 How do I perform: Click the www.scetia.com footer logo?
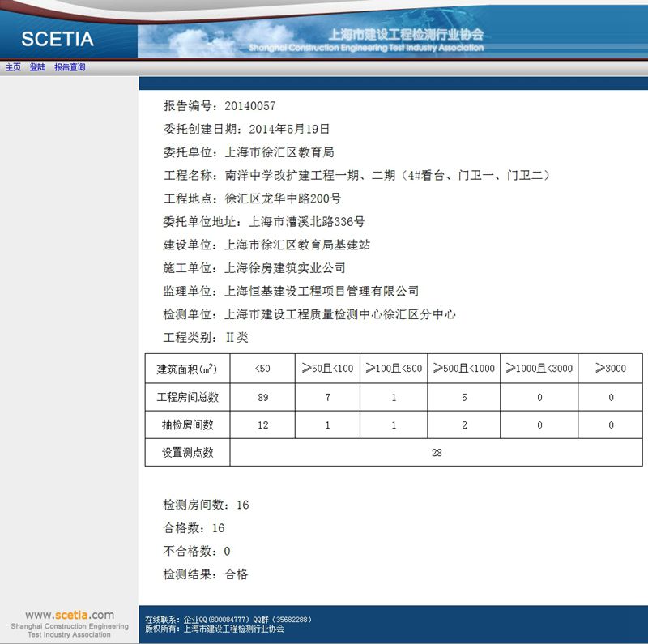click(70, 615)
